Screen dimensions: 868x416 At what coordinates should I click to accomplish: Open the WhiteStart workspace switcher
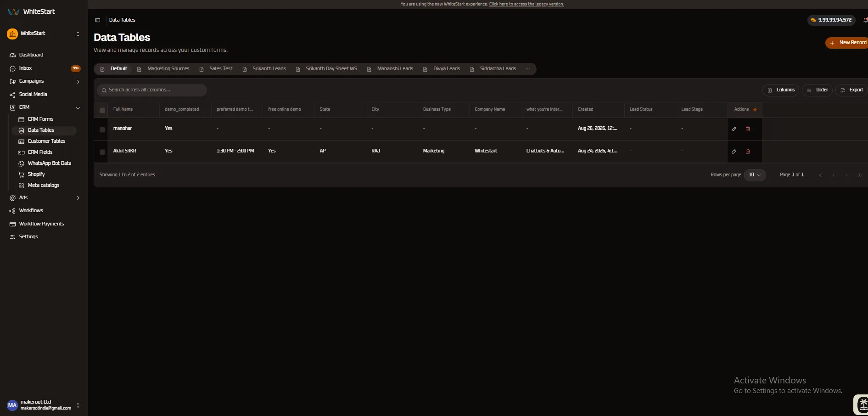pos(44,34)
